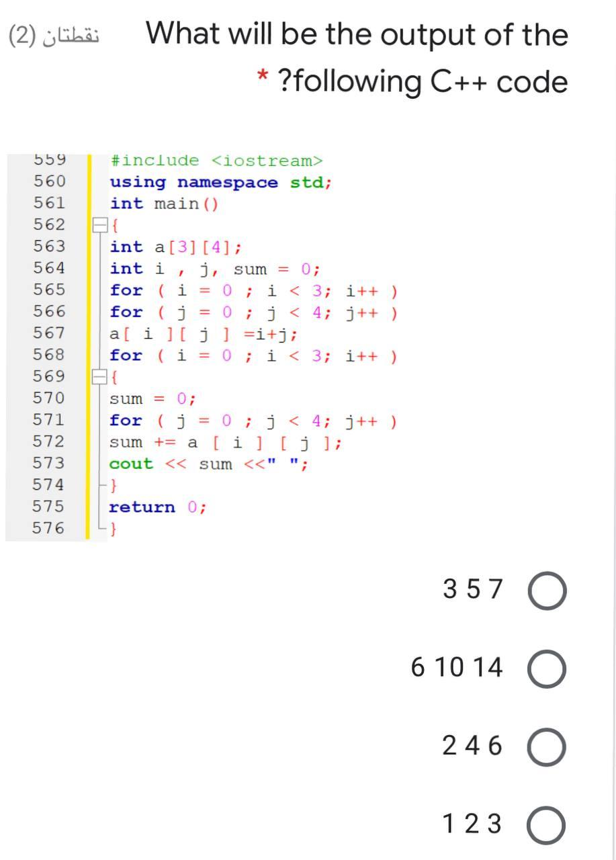Click the line "int a[3][4];" in code

(175, 247)
